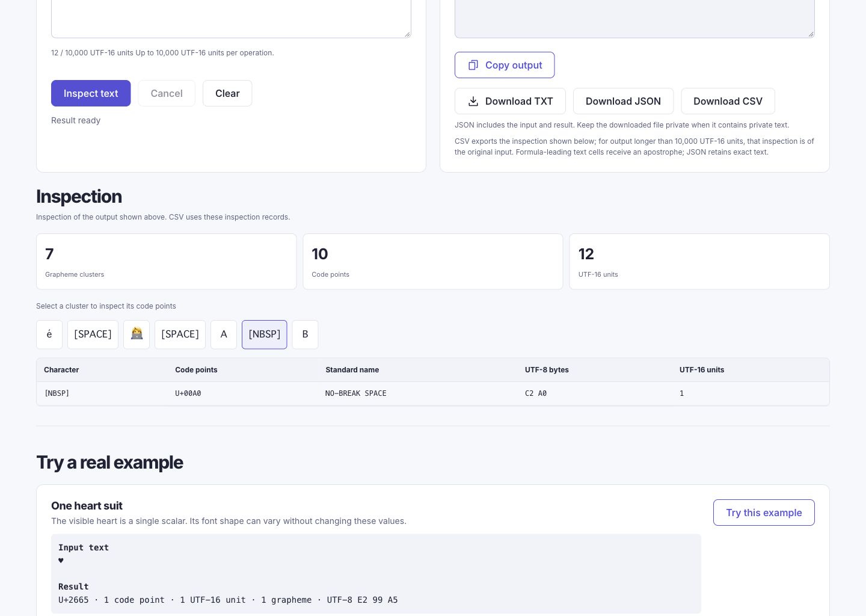Clear the input with the Clear button

[x=227, y=93]
